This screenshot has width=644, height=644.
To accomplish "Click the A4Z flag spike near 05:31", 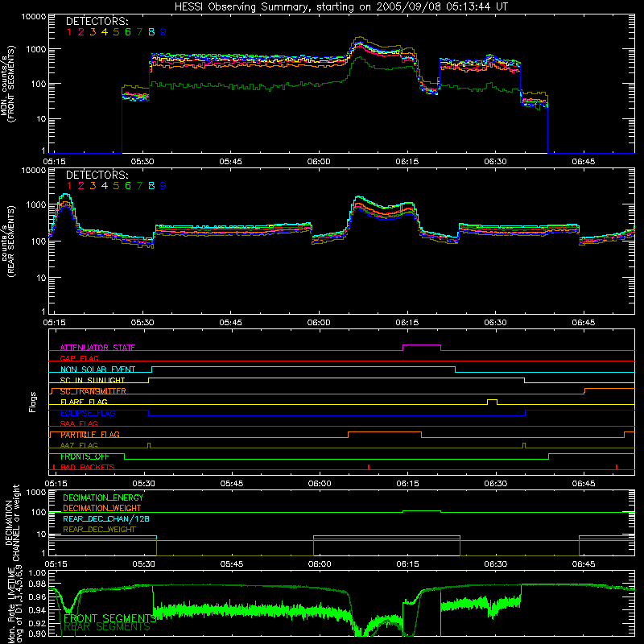I will coord(149,445).
